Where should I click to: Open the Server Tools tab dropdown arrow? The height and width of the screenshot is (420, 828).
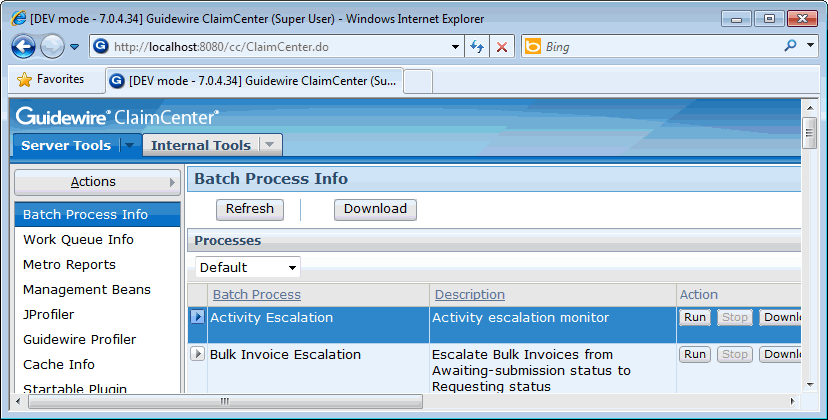(129, 145)
